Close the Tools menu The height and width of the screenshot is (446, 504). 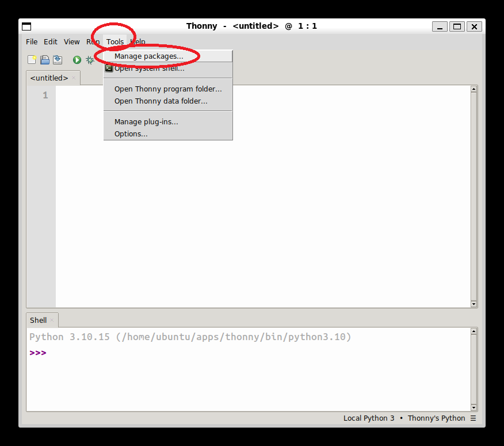[115, 42]
